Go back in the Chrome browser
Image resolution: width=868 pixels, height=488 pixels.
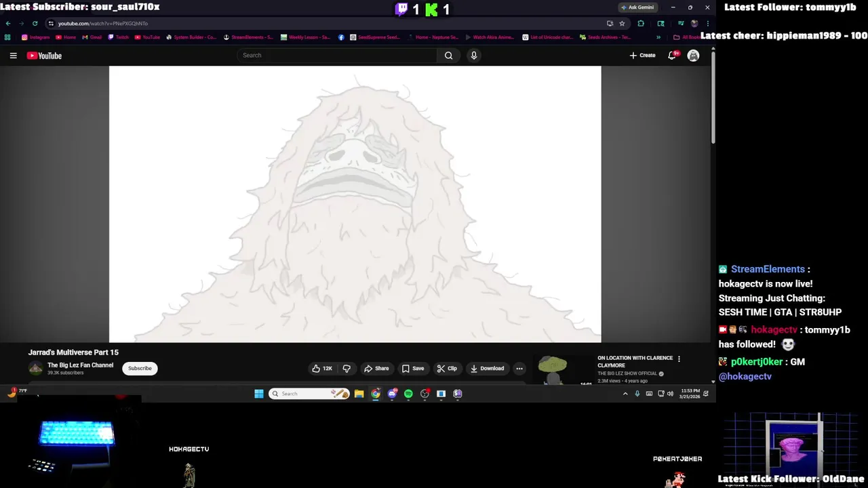click(8, 23)
